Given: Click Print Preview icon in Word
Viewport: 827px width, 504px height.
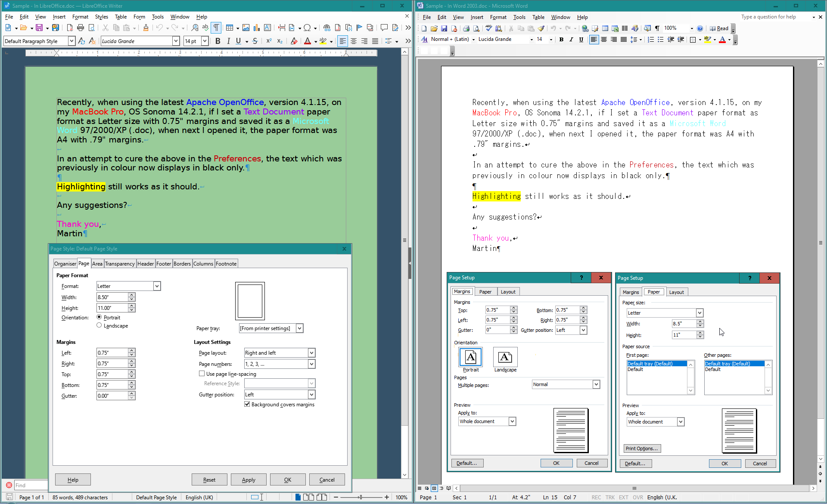Looking at the screenshot, I should [476, 28].
